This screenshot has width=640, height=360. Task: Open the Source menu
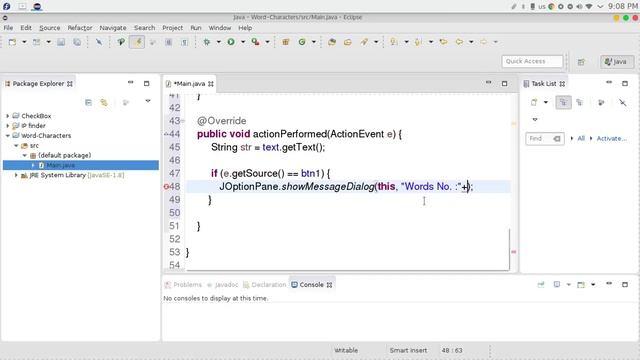click(x=49, y=28)
